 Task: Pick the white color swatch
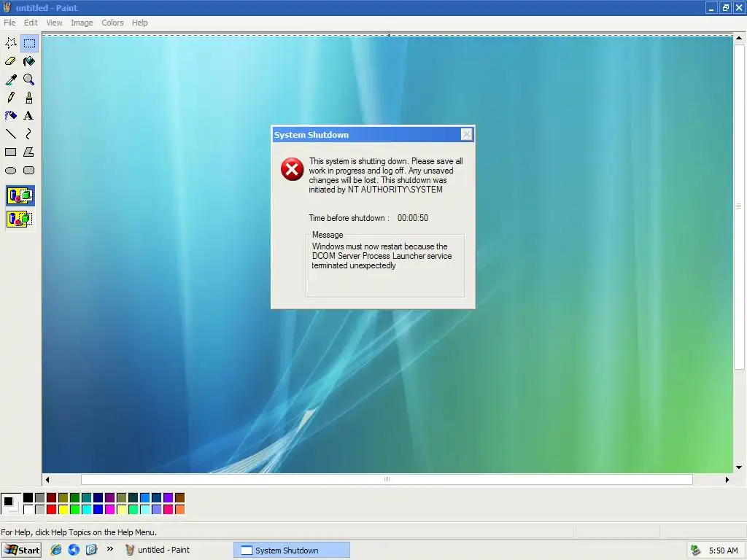click(28, 510)
